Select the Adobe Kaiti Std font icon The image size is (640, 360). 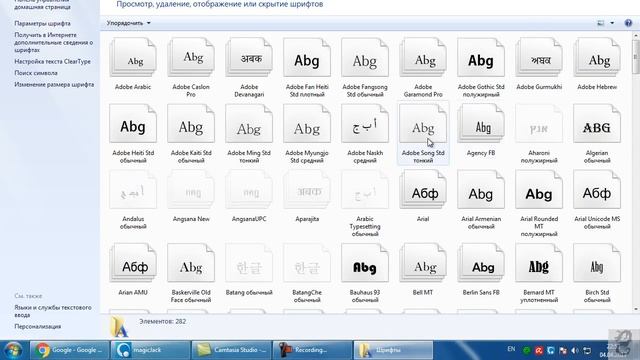[x=191, y=124]
